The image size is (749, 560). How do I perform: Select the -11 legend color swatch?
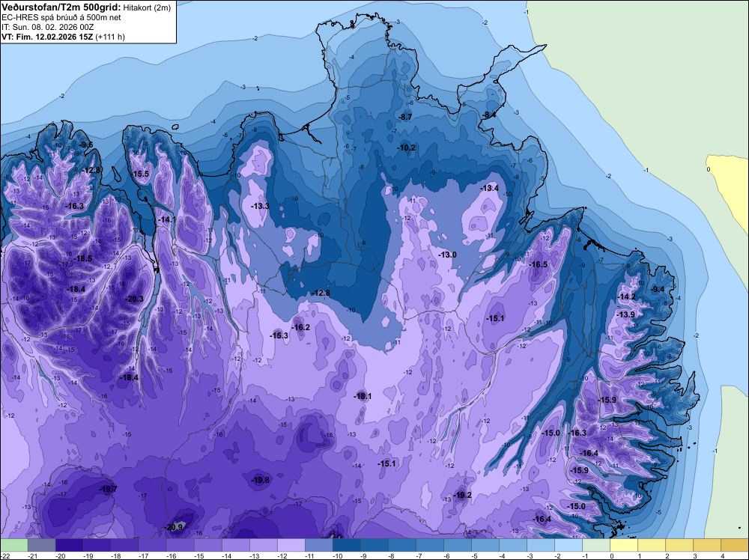(318, 545)
